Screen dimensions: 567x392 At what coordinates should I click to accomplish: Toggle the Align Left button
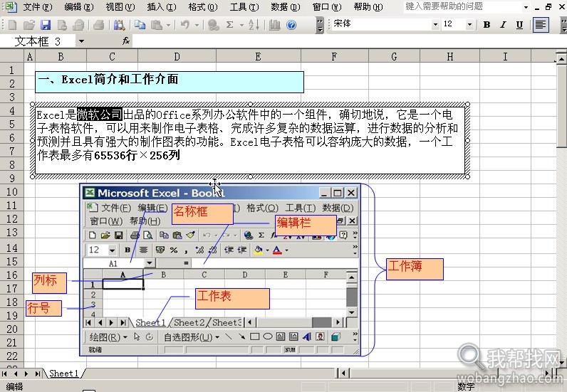coord(541,25)
